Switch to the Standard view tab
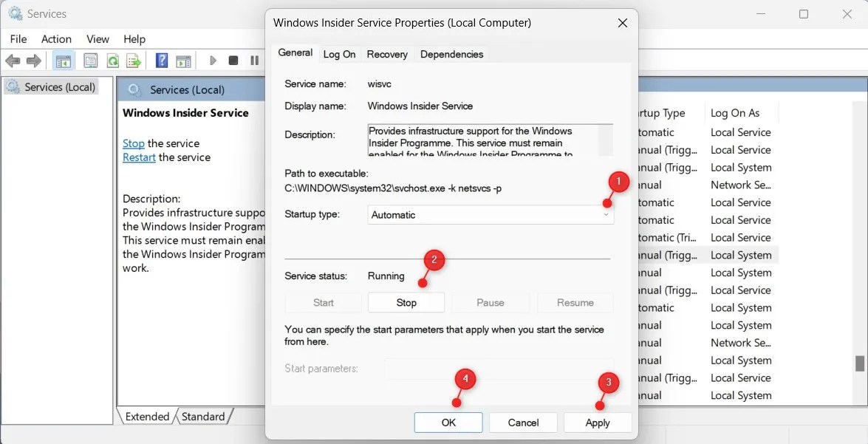This screenshot has width=868, height=444. click(203, 416)
